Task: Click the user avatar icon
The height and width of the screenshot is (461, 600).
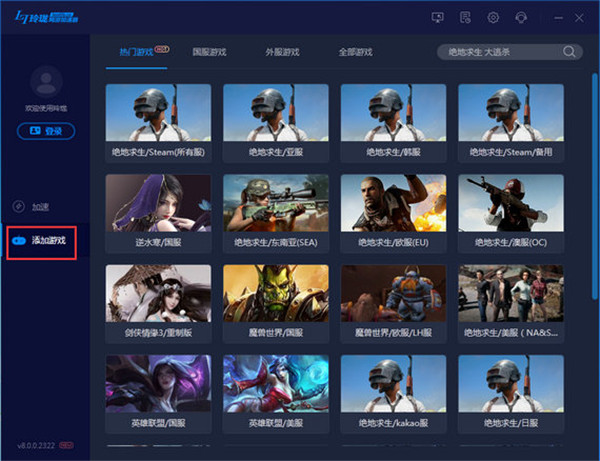Action: click(x=46, y=81)
